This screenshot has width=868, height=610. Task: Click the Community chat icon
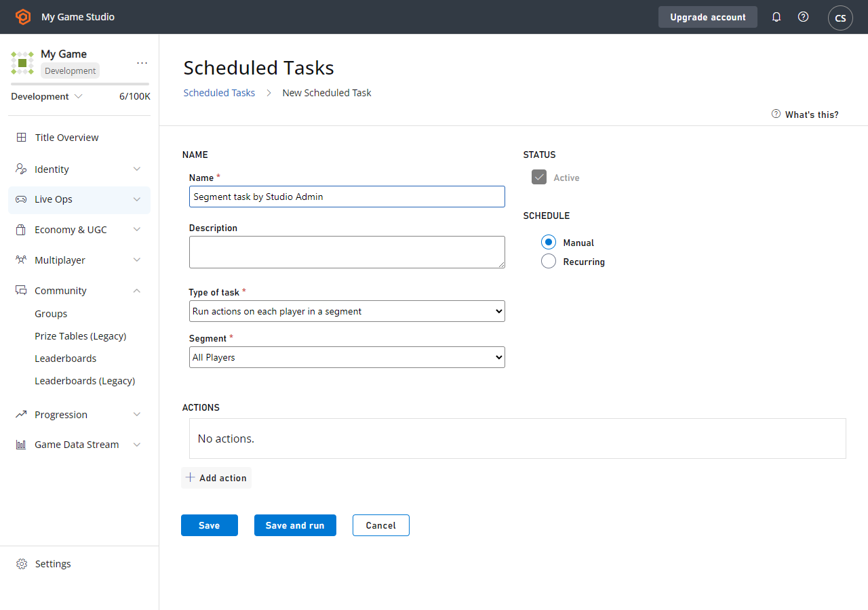point(21,291)
